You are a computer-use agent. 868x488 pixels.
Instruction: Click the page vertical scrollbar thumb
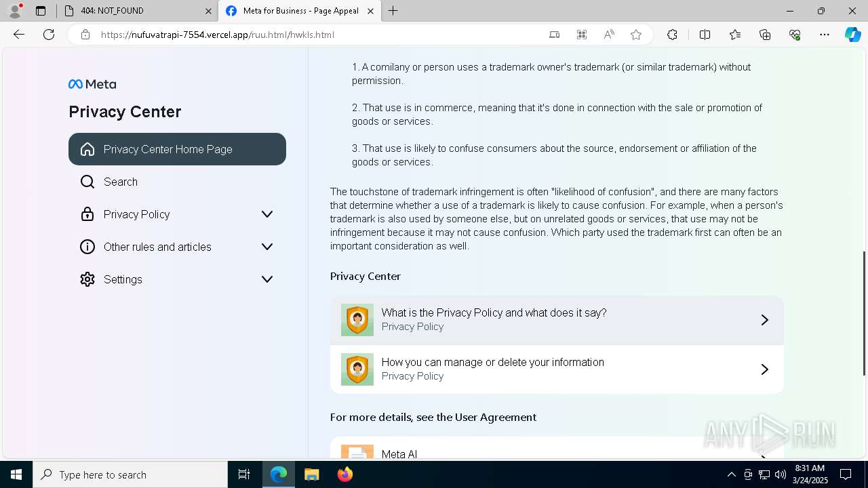[864, 313]
